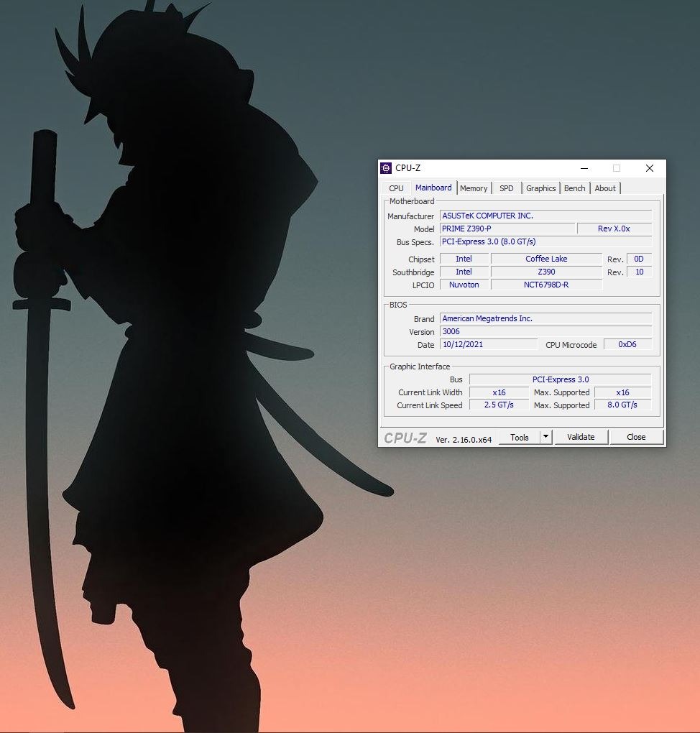Click the CPU Microcode value 0xD6
The image size is (700, 733).
point(627,344)
